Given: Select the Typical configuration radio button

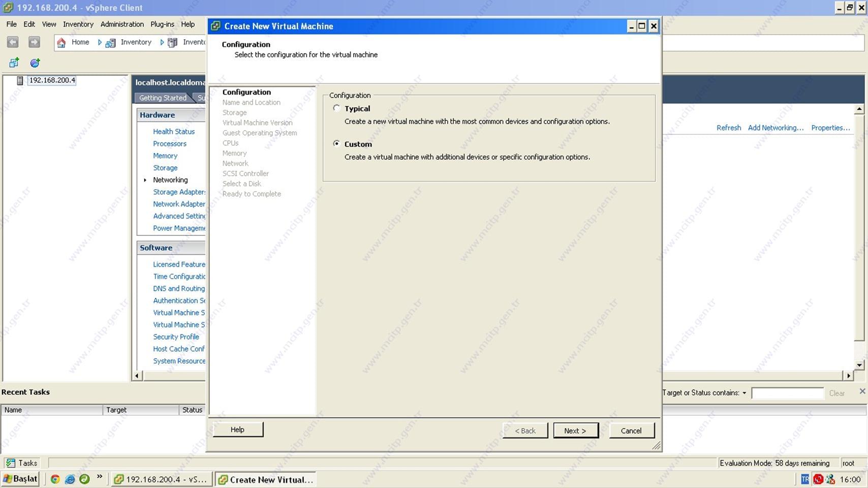Looking at the screenshot, I should coord(336,108).
